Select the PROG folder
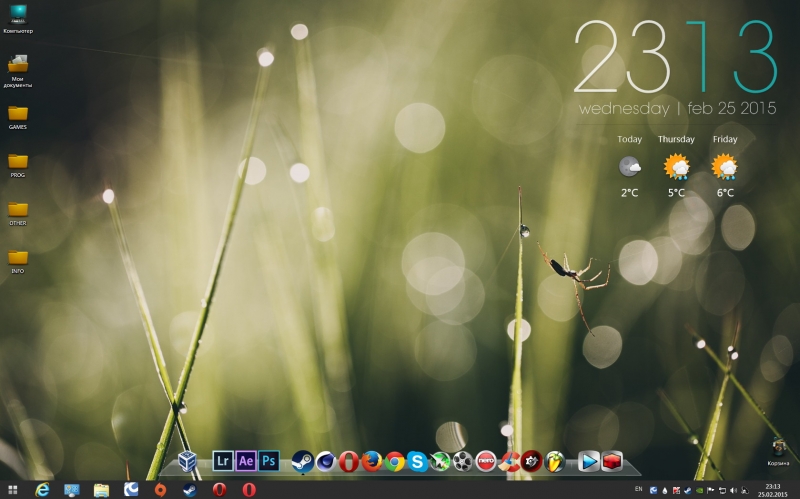800x499 pixels. [18, 165]
